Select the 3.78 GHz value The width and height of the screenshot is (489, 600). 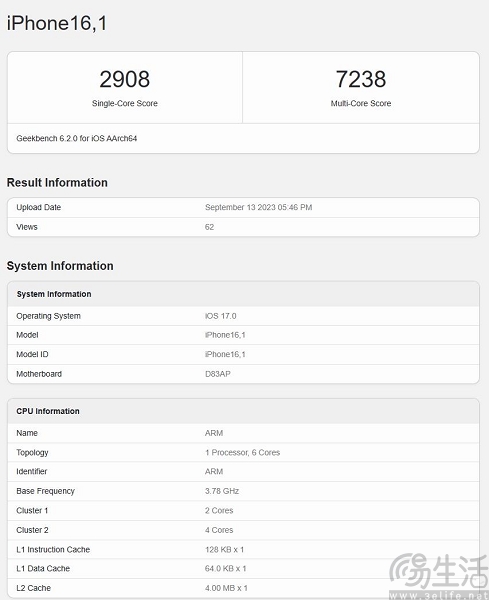click(x=222, y=491)
